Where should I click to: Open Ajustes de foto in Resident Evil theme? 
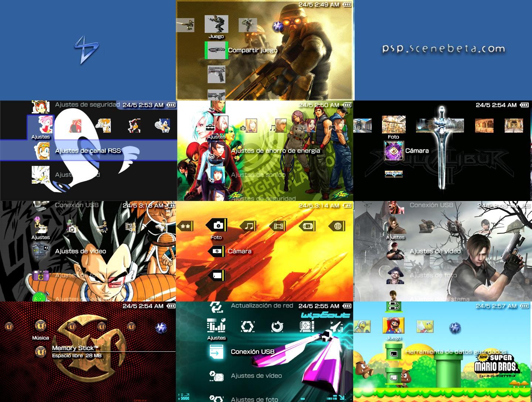(433, 275)
